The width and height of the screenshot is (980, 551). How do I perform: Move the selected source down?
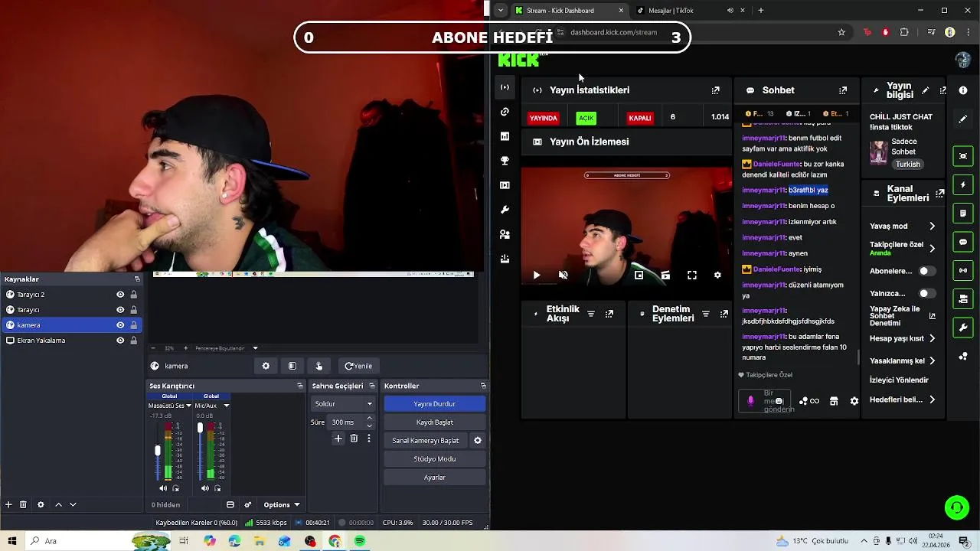pyautogui.click(x=73, y=504)
